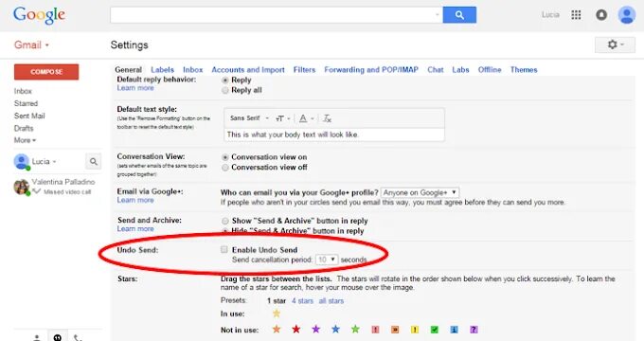Open the Offline tab
Viewport: 644px width, 341px height.
click(490, 70)
